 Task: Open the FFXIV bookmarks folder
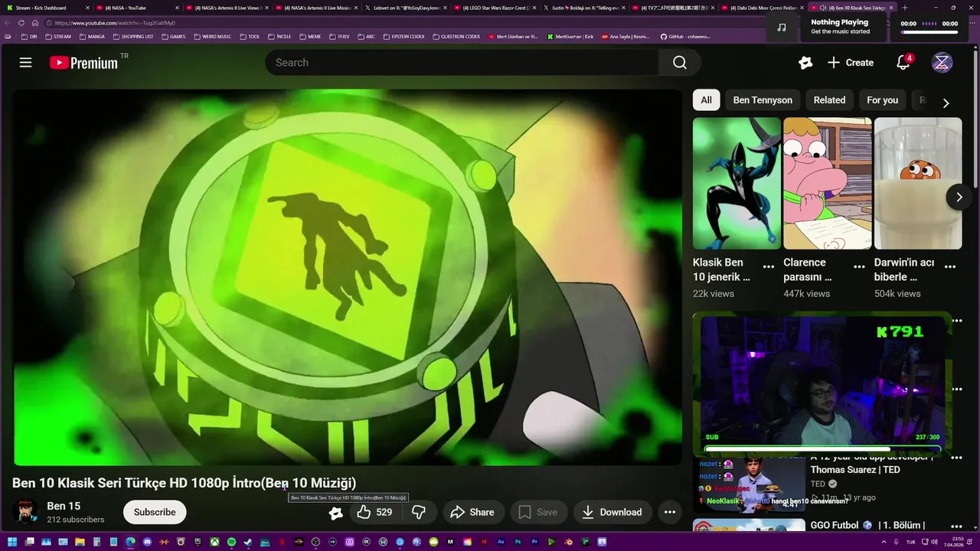(x=341, y=37)
